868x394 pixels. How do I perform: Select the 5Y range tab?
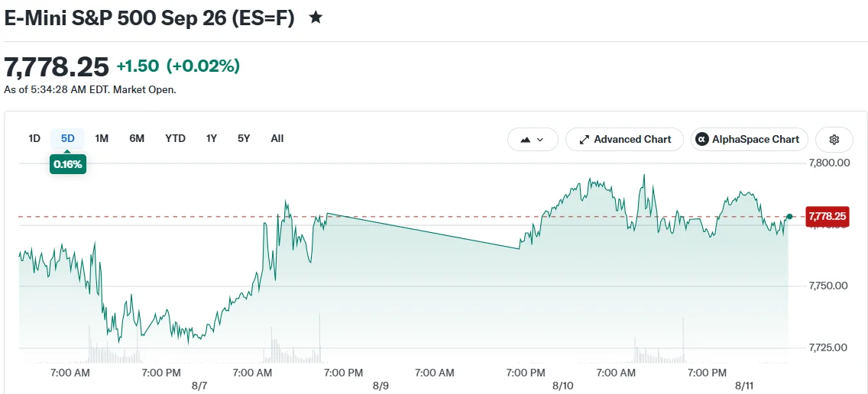[244, 138]
